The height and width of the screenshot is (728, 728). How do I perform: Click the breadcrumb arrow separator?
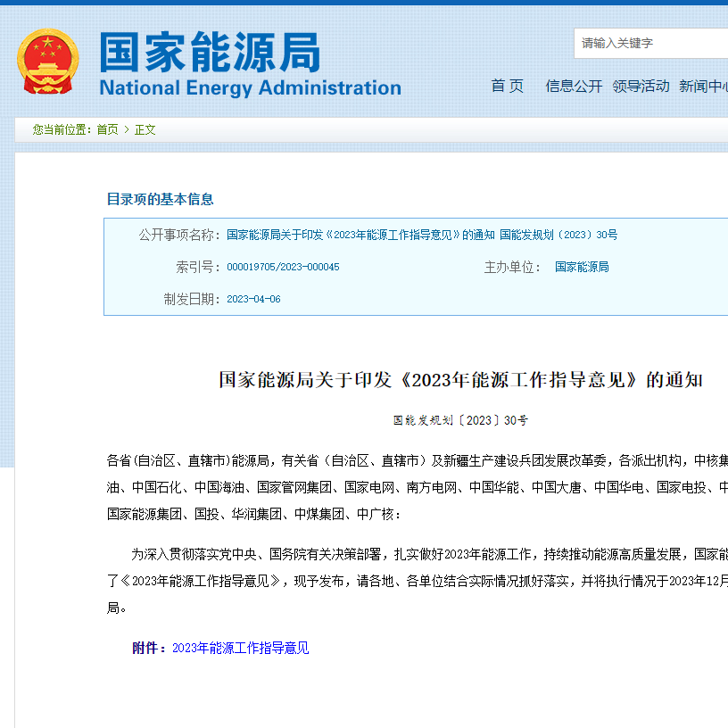click(x=127, y=129)
